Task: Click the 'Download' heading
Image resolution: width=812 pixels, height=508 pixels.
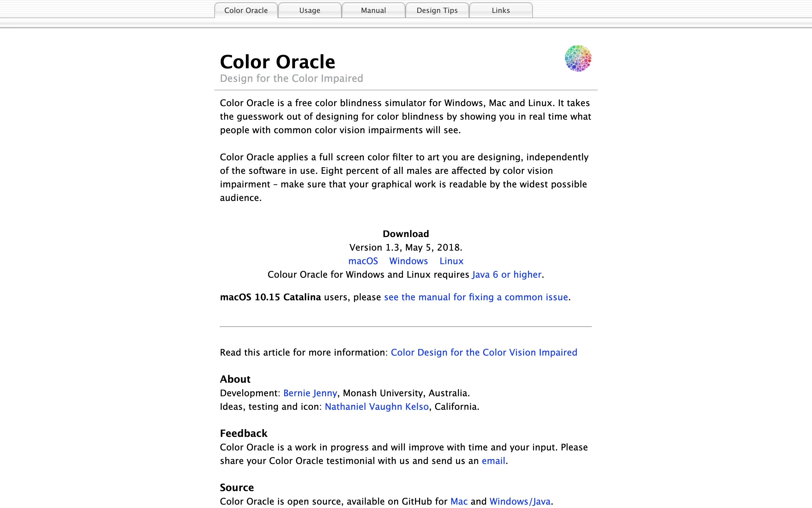Action: coord(406,234)
